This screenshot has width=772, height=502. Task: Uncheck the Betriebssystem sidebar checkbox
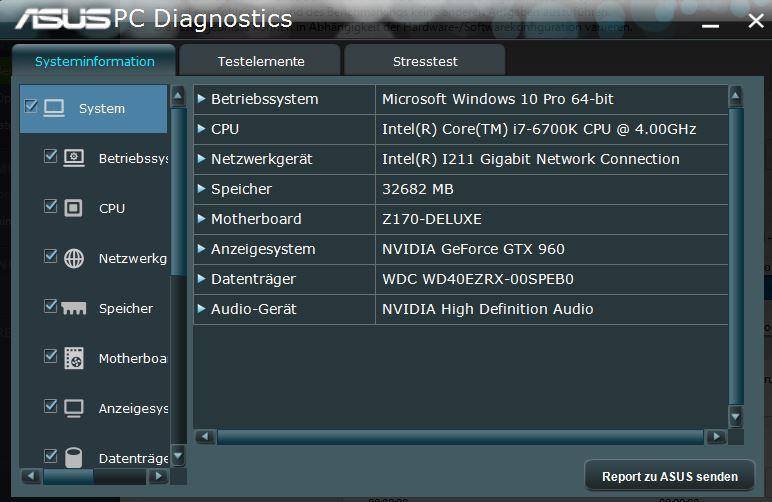click(x=51, y=156)
